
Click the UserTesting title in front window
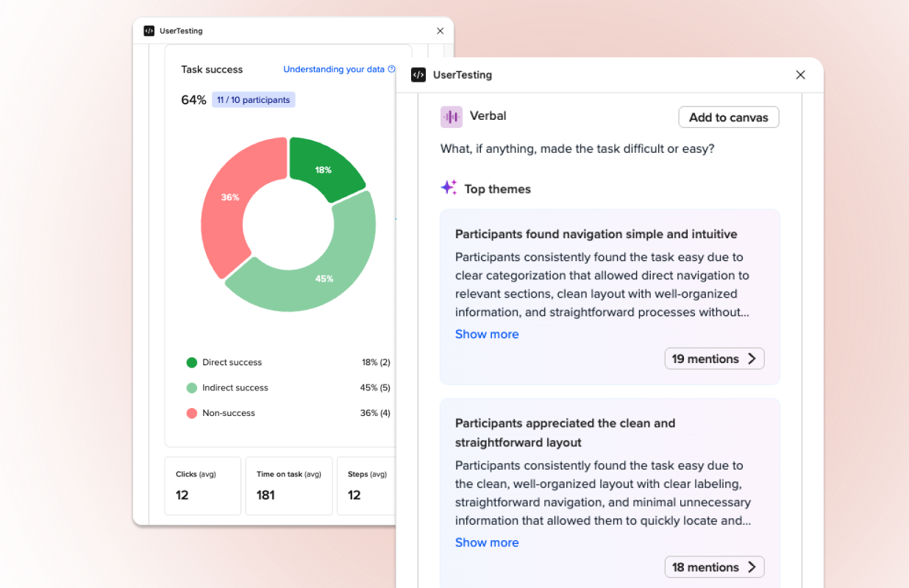[463, 75]
